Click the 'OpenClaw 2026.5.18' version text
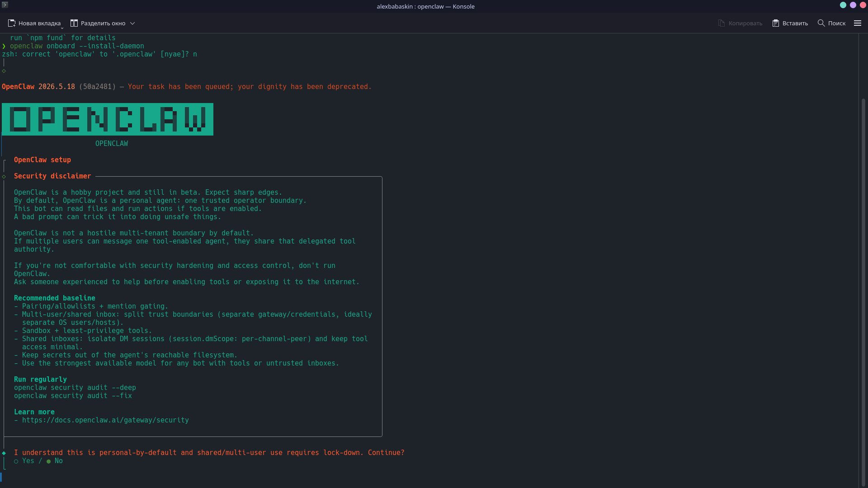 click(38, 87)
